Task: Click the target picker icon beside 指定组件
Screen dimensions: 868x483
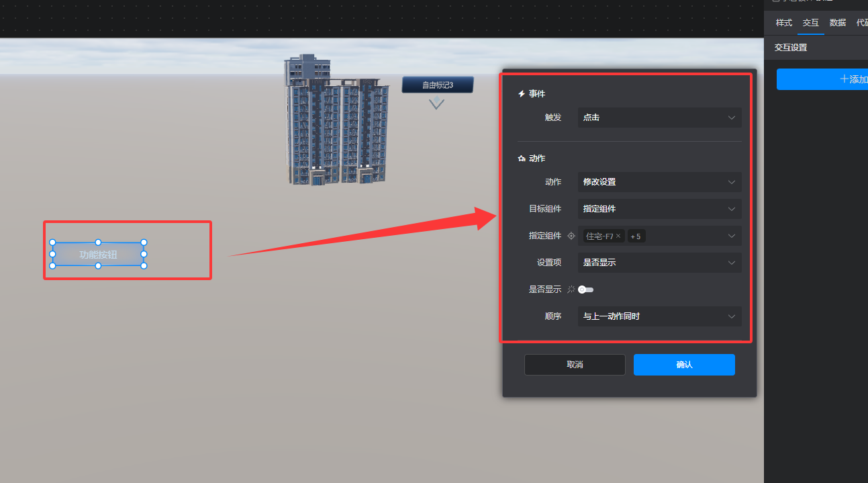Action: pyautogui.click(x=571, y=236)
